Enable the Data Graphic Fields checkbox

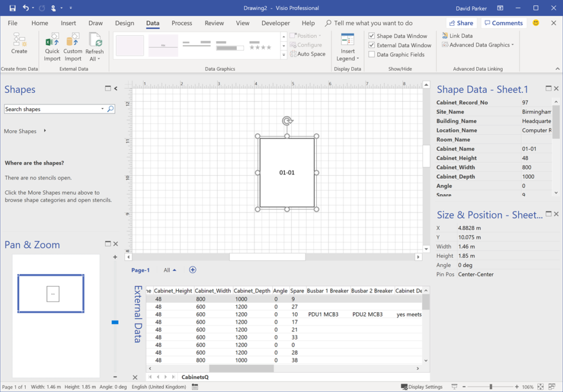(x=372, y=54)
